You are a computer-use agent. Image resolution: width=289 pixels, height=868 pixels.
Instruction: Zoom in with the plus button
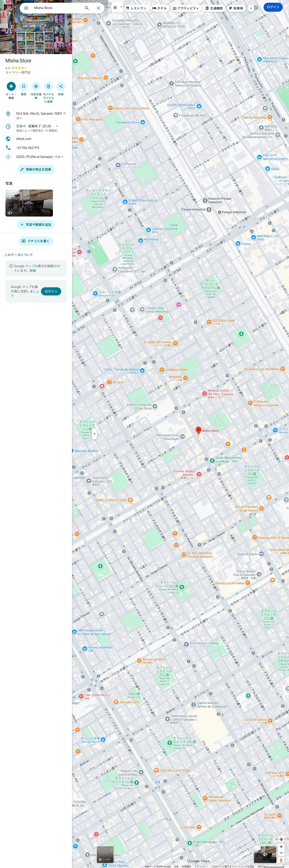pos(281,847)
